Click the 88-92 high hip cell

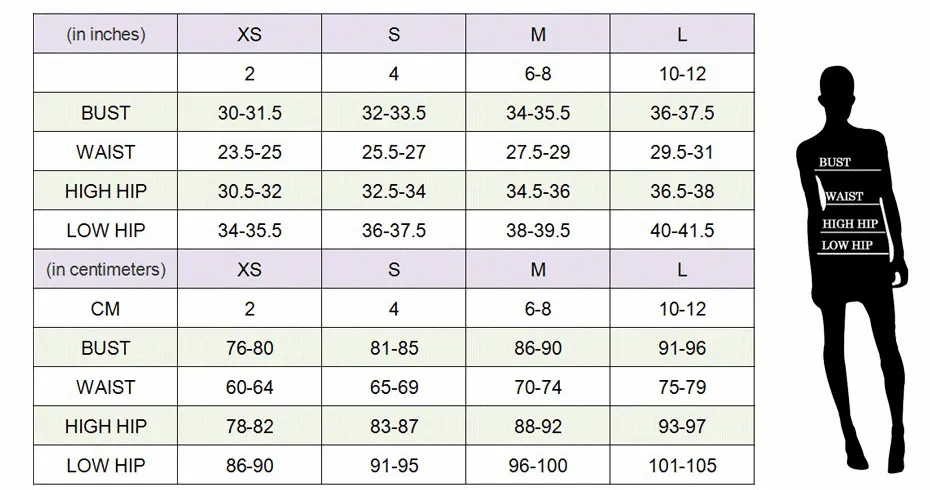(x=538, y=426)
